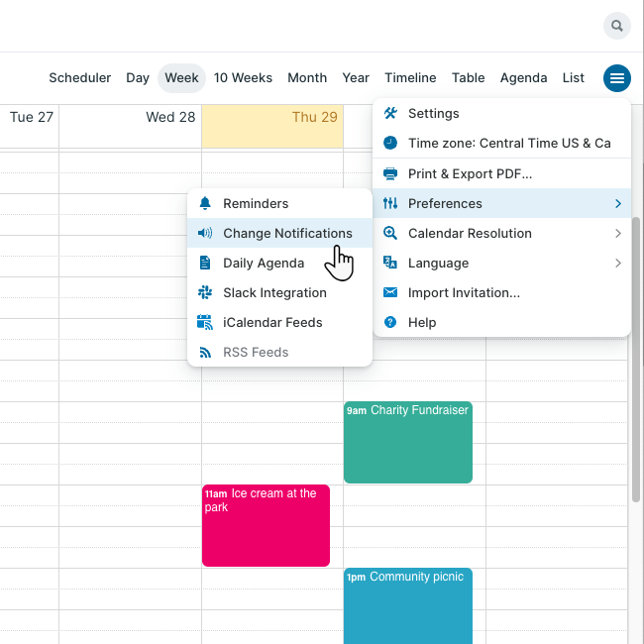The height and width of the screenshot is (644, 644).
Task: Click the Help question mark icon
Action: click(390, 322)
